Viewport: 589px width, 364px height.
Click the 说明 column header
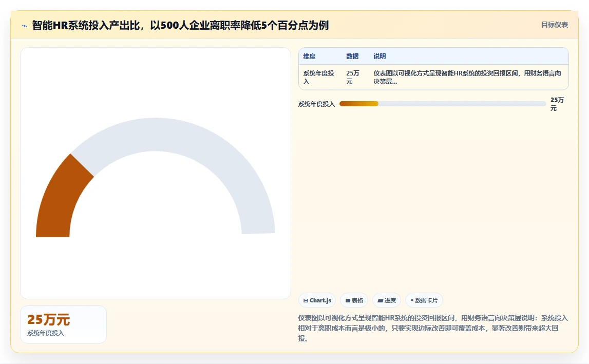point(379,56)
